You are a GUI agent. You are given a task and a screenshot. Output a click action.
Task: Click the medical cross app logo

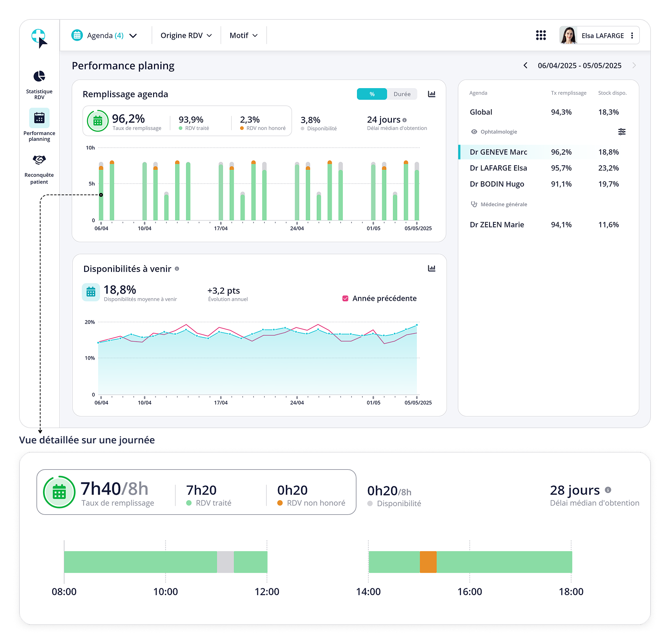pyautogui.click(x=39, y=38)
